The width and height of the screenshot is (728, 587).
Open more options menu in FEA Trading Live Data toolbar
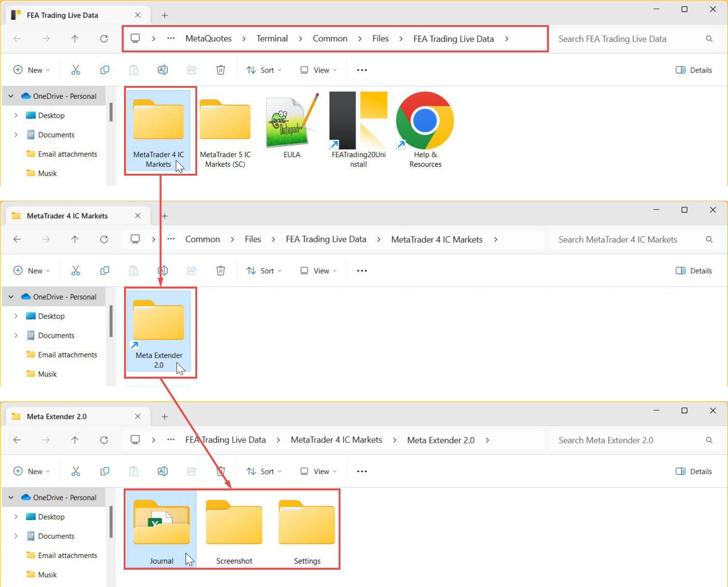click(362, 70)
